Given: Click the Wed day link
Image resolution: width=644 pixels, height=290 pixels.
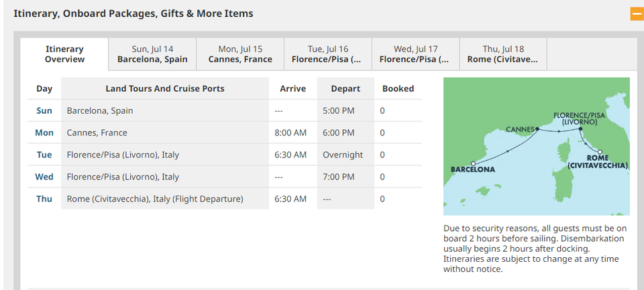Looking at the screenshot, I should click(x=44, y=177).
